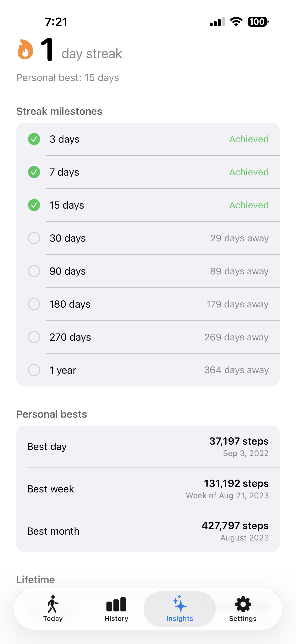Viewport: 296px width, 644px height.
Task: Tap green checkmark beside 3 days
Action: [34, 139]
